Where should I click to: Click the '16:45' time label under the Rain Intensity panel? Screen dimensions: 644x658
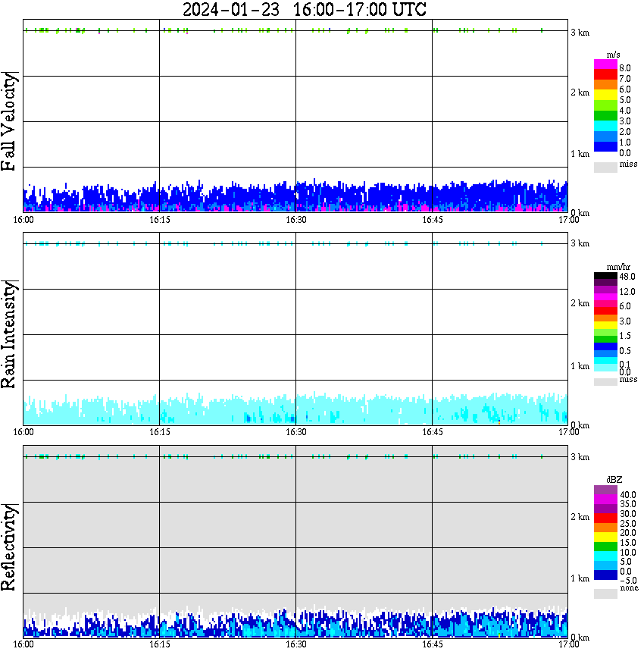[432, 432]
